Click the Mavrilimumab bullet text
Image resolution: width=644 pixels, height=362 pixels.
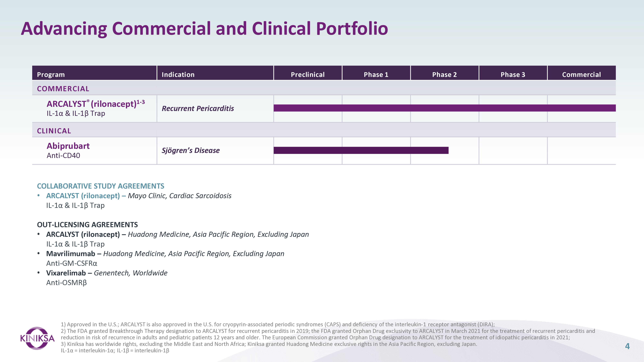(165, 254)
